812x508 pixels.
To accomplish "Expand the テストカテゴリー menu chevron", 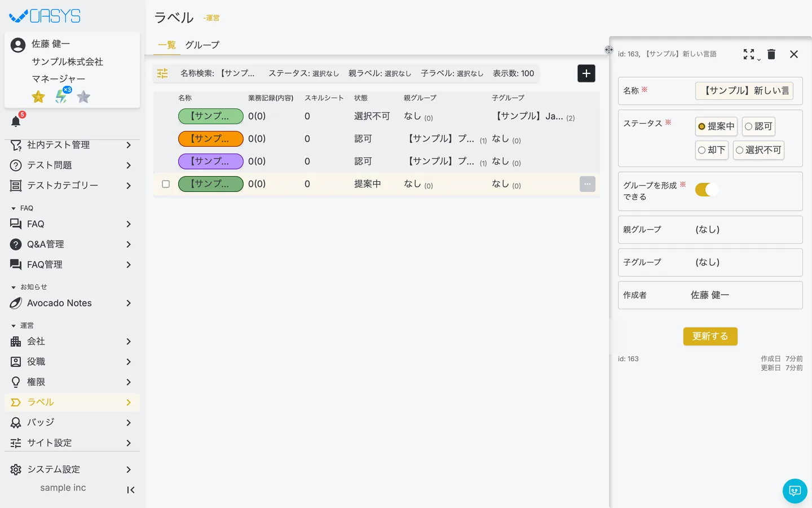I will point(129,186).
